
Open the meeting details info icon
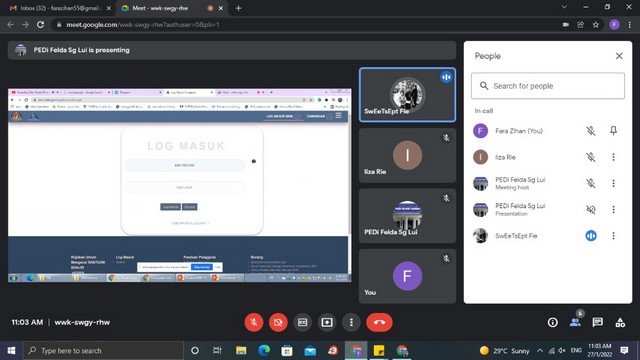[553, 322]
